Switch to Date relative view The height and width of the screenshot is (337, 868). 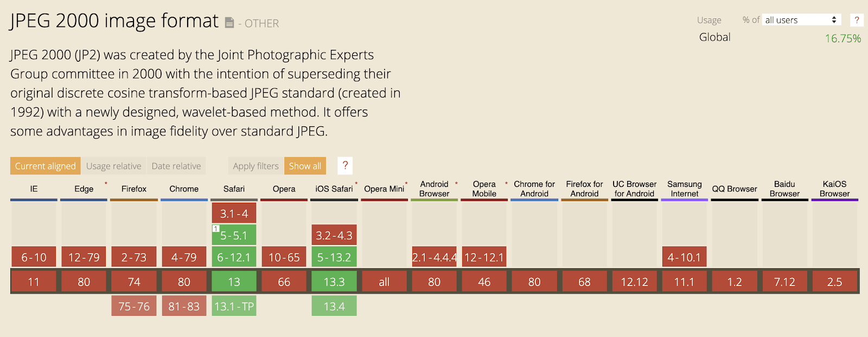click(176, 166)
